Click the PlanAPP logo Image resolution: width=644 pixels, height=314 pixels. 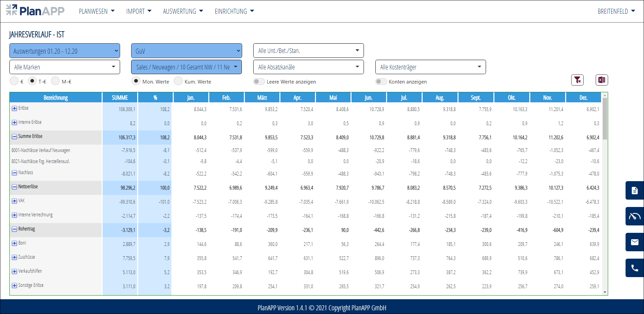35,11
